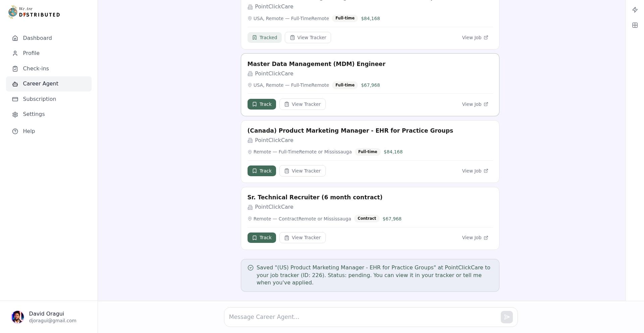This screenshot has height=333, width=644.
Task: Select the Career Agent menu entry
Action: click(x=40, y=84)
